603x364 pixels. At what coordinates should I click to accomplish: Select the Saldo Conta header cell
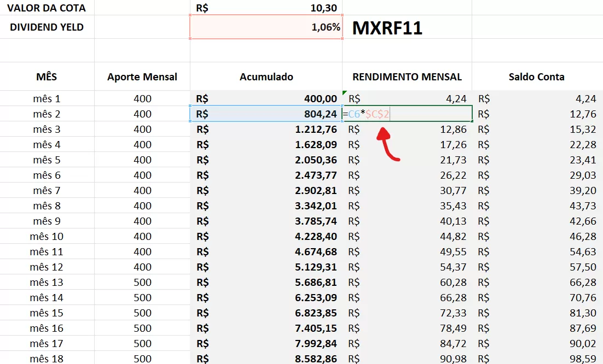click(x=536, y=77)
